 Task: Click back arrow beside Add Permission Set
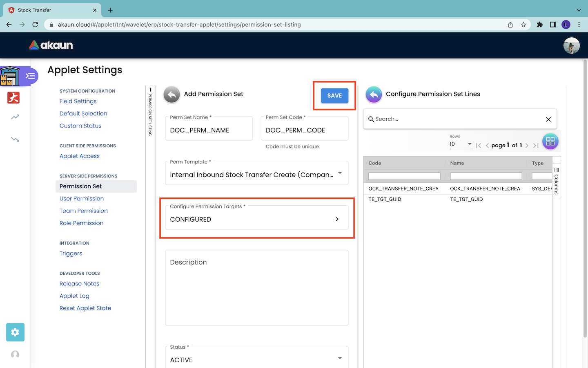pyautogui.click(x=172, y=94)
